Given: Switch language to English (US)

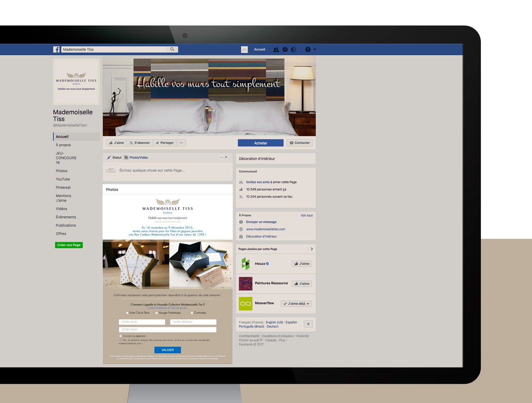Looking at the screenshot, I should tap(275, 322).
